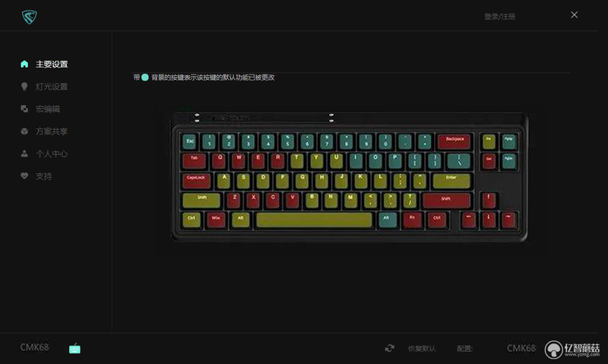Viewport: 608px width, 364px height.
Task: Open 主要设置 home icon
Action: pyautogui.click(x=24, y=64)
